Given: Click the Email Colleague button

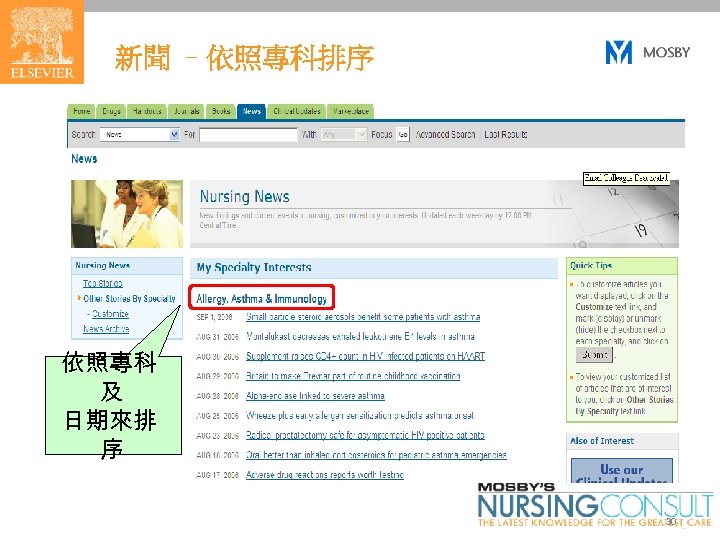Looking at the screenshot, I should [626, 178].
